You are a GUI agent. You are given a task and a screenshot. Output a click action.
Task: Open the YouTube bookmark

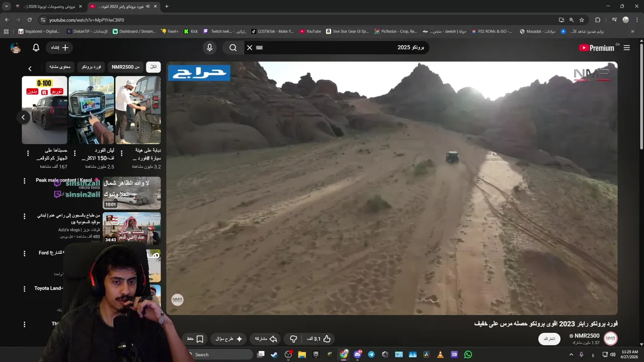310,31
